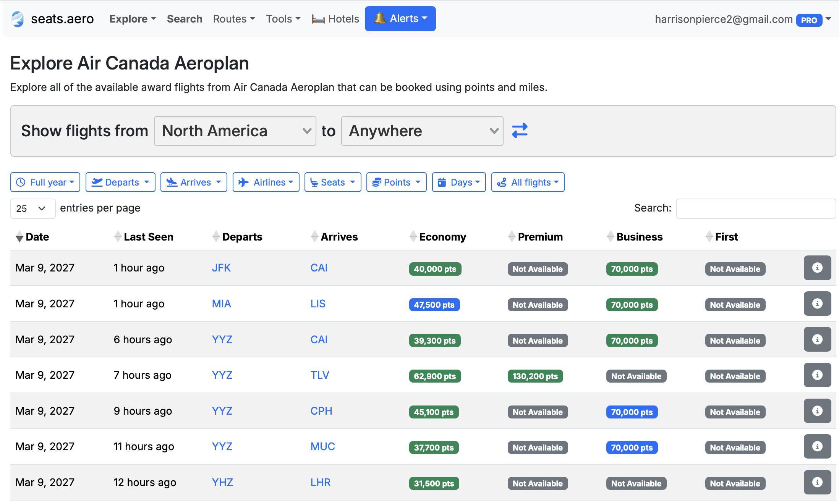Open the Alerts dropdown menu

click(400, 19)
